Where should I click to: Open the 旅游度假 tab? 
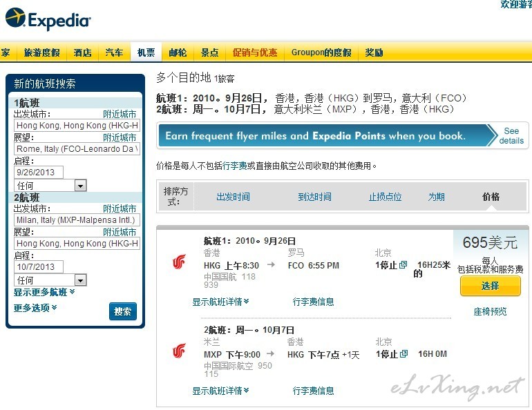click(x=41, y=52)
